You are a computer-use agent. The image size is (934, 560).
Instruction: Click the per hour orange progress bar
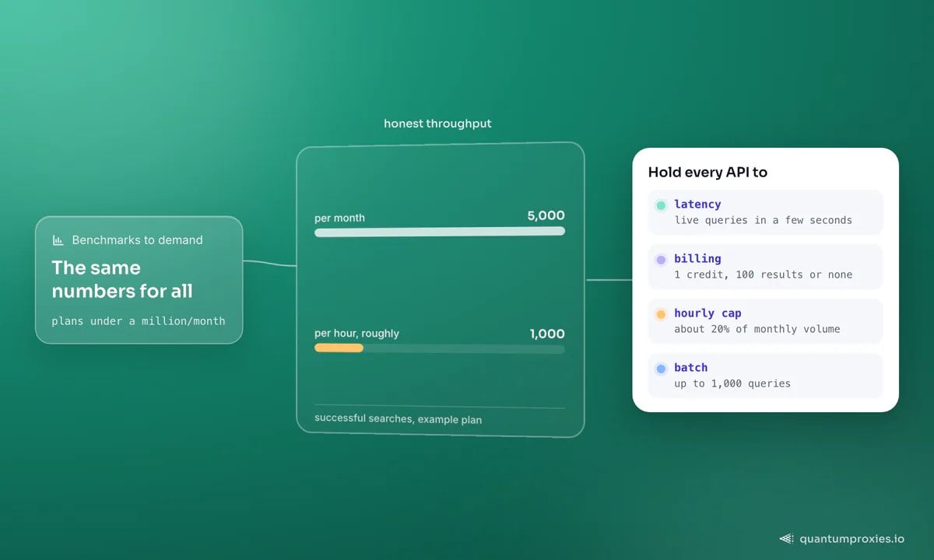(339, 348)
